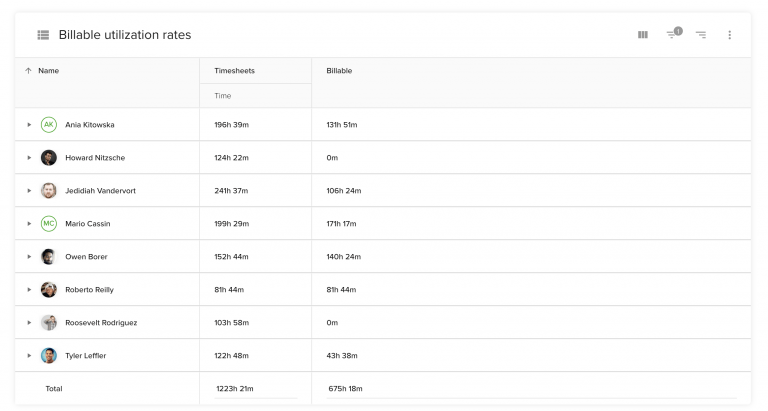Click billable value 131h 51m
The height and width of the screenshot is (411, 768).
pyautogui.click(x=342, y=125)
